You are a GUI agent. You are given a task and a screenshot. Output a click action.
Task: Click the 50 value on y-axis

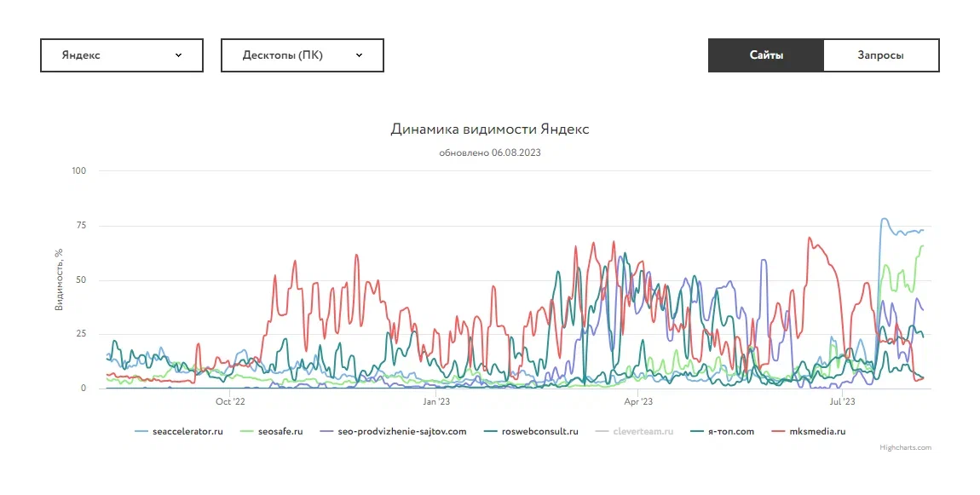[81, 279]
